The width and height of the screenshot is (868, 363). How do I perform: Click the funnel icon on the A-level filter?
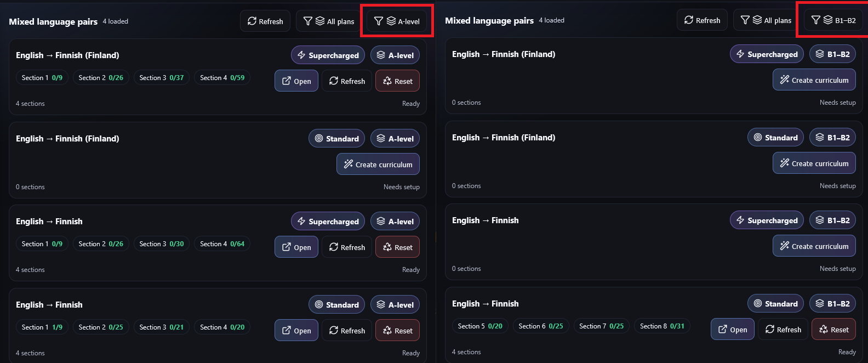coord(378,21)
